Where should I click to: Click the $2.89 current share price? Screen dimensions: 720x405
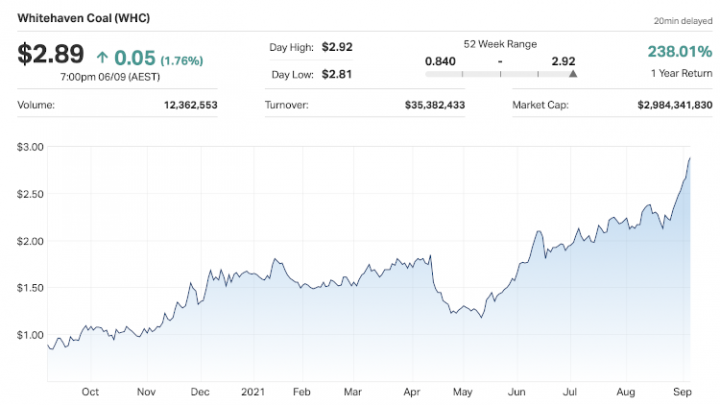click(51, 54)
